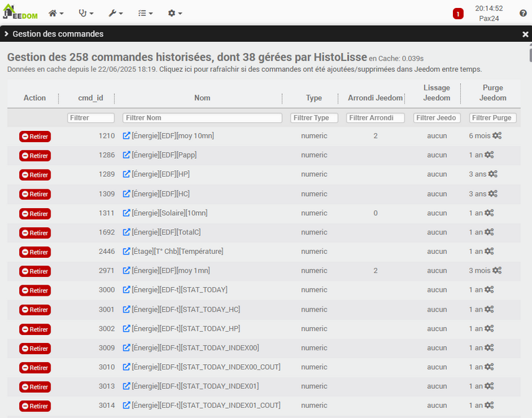Retirer command 3000 STAT_TODAY
Image resolution: width=532 pixels, height=418 pixels.
(x=35, y=290)
